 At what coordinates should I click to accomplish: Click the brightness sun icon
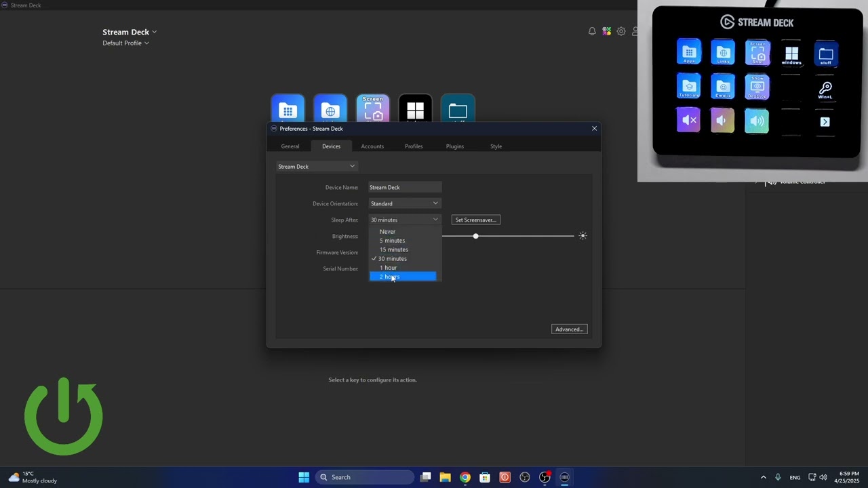pos(583,236)
